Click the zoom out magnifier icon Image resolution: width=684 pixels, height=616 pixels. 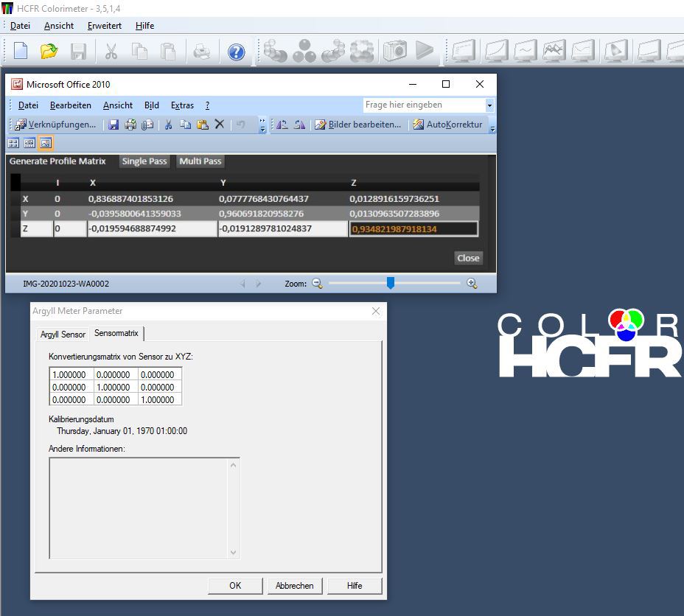point(317,283)
